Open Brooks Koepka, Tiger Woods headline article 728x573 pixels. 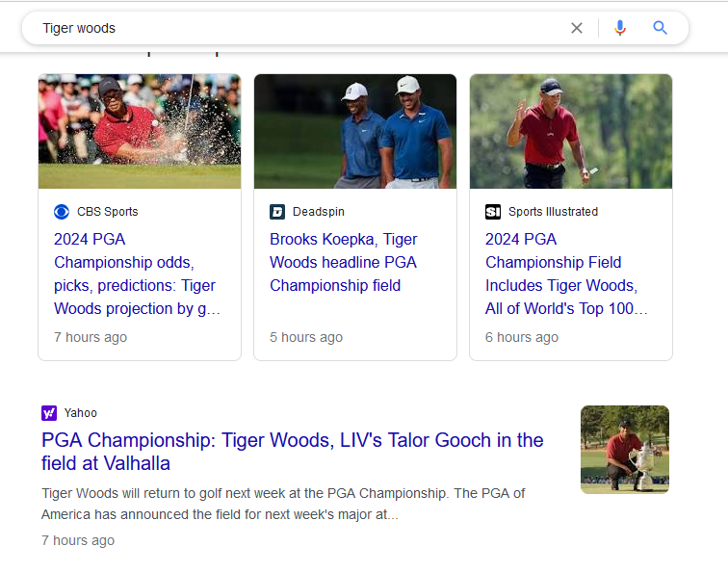click(344, 262)
